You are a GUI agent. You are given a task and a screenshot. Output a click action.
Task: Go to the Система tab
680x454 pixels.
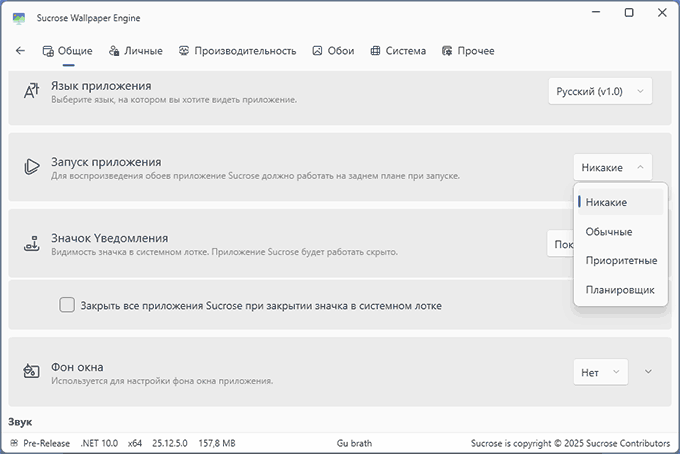click(x=398, y=51)
